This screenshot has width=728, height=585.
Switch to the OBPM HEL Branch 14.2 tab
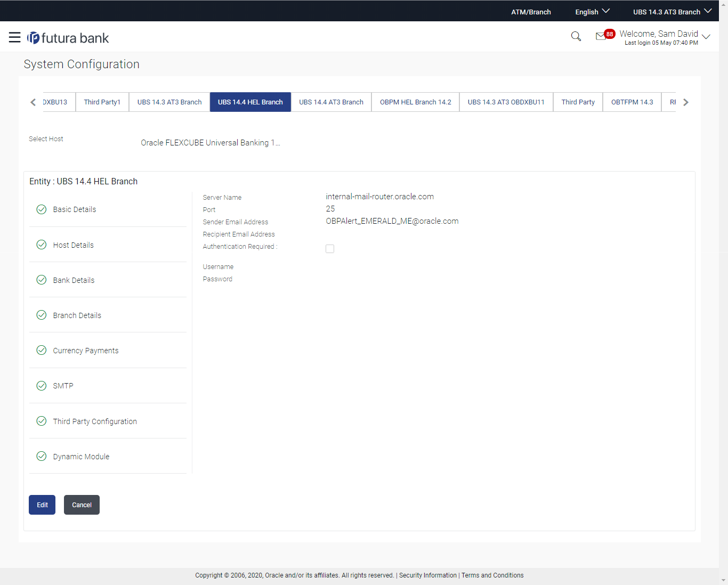416,102
